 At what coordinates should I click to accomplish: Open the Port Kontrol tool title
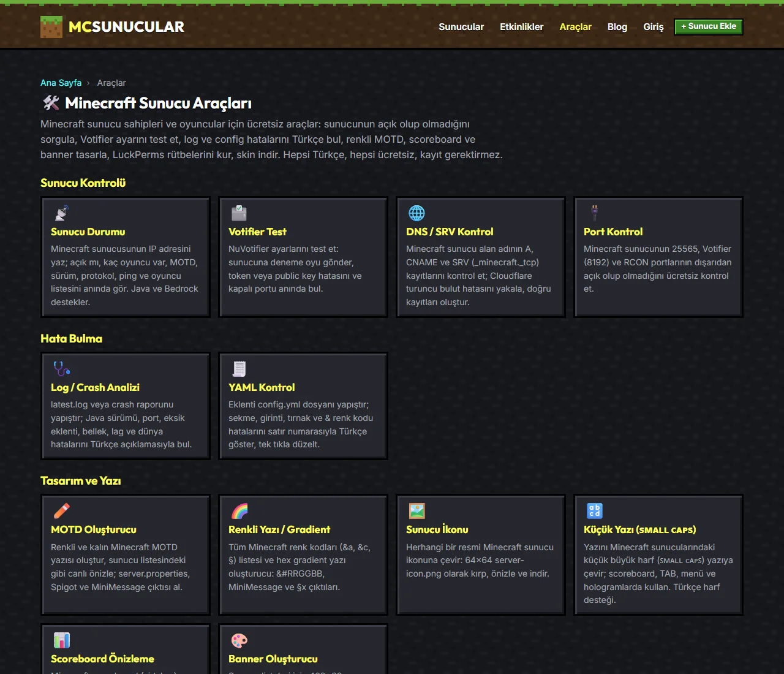point(613,232)
